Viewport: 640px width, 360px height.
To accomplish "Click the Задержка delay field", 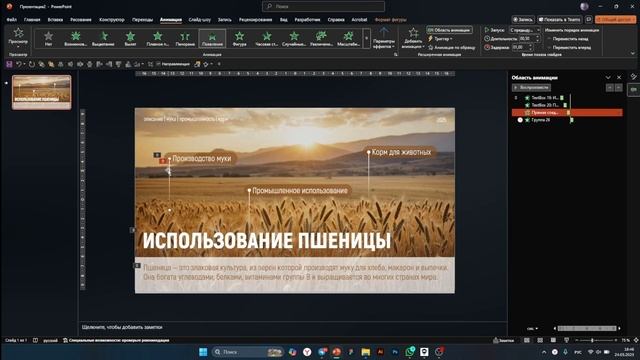I will (519, 47).
